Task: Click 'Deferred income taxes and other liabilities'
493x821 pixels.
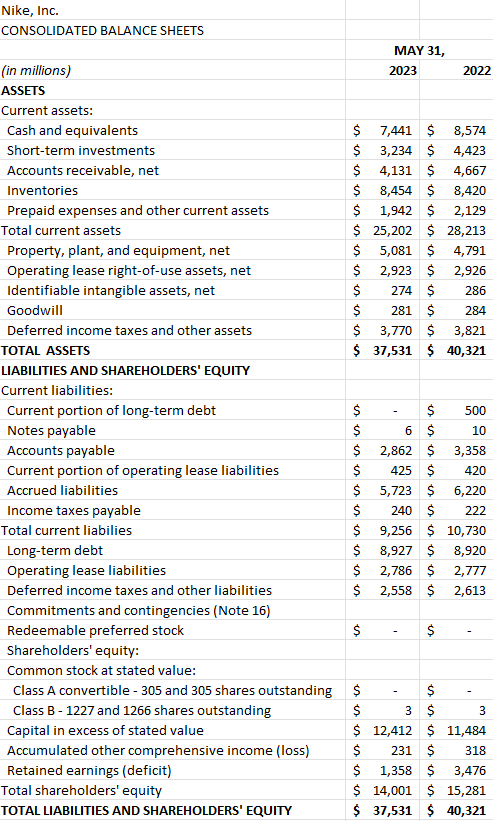Action: [139, 590]
